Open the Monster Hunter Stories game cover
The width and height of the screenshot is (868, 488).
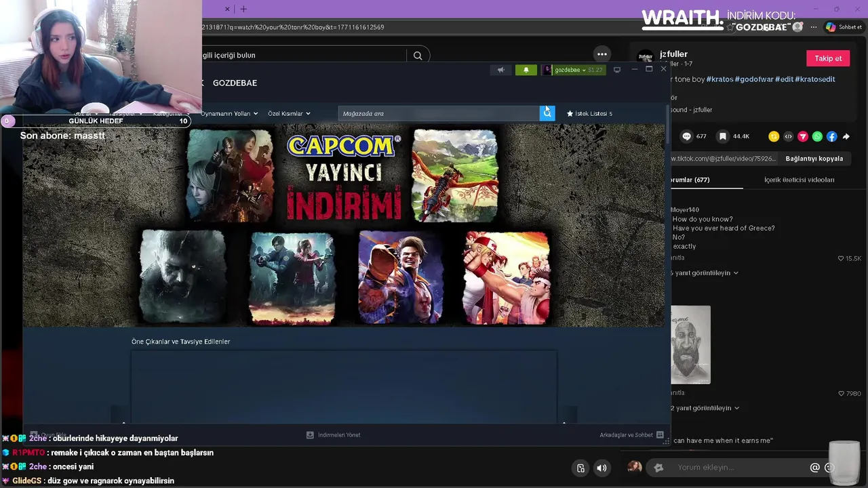click(455, 176)
